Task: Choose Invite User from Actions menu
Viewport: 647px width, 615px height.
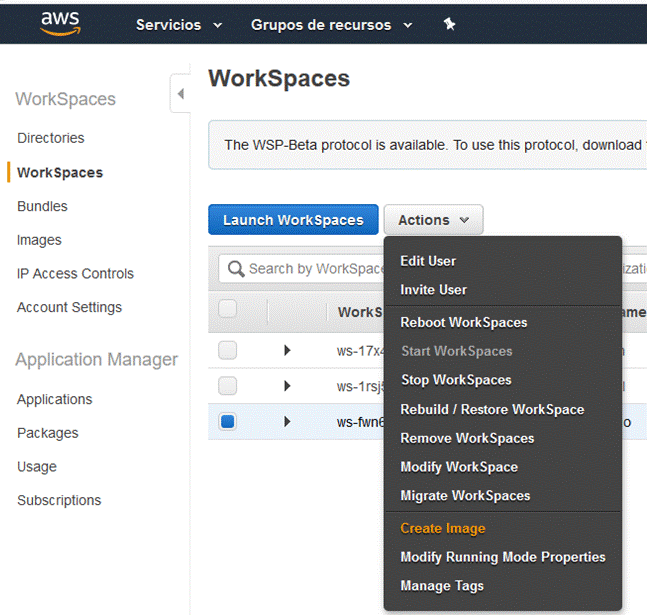Action: point(433,290)
